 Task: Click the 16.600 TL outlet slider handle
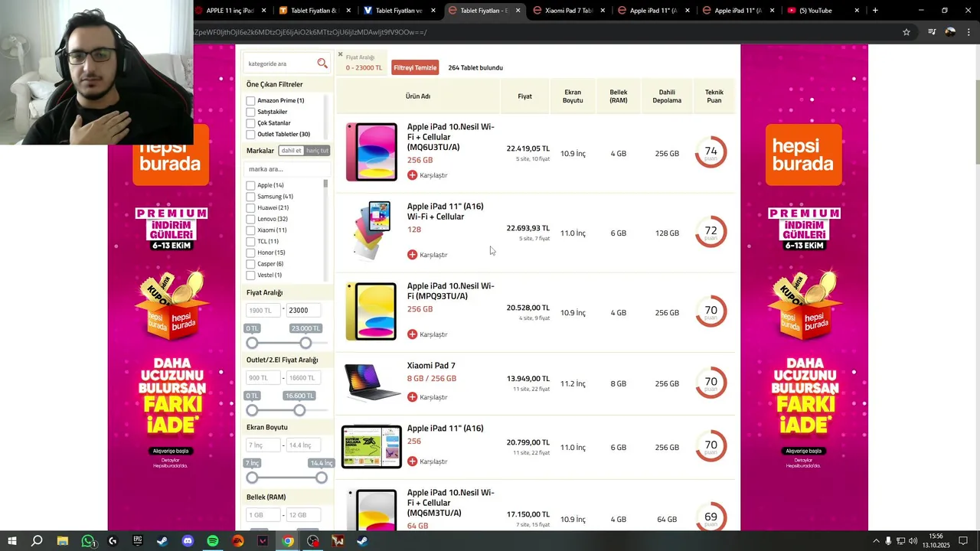pyautogui.click(x=299, y=410)
